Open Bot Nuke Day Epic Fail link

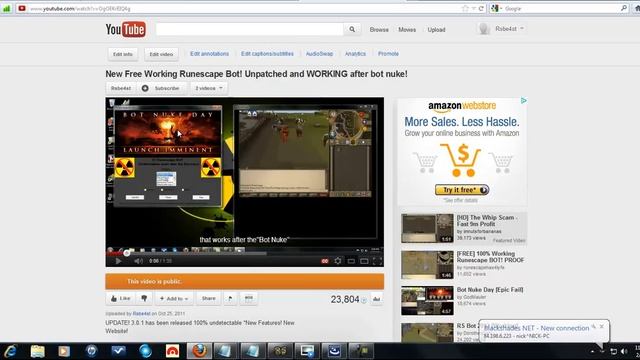[x=490, y=290]
